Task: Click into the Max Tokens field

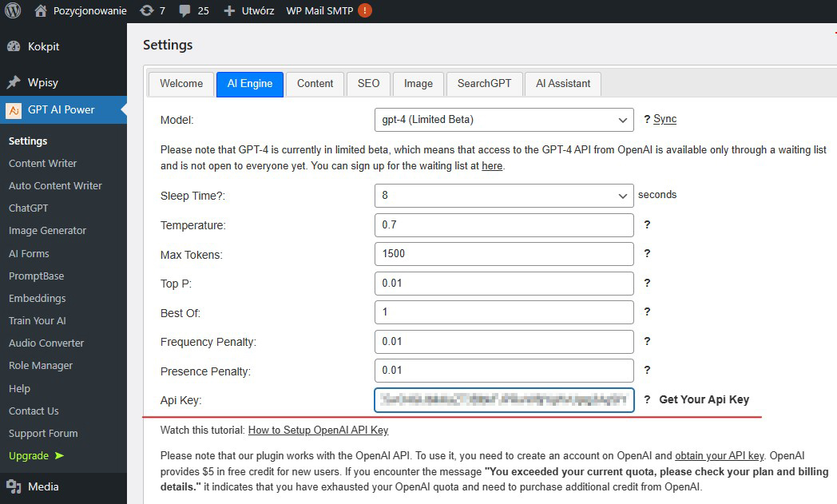Action: [504, 254]
